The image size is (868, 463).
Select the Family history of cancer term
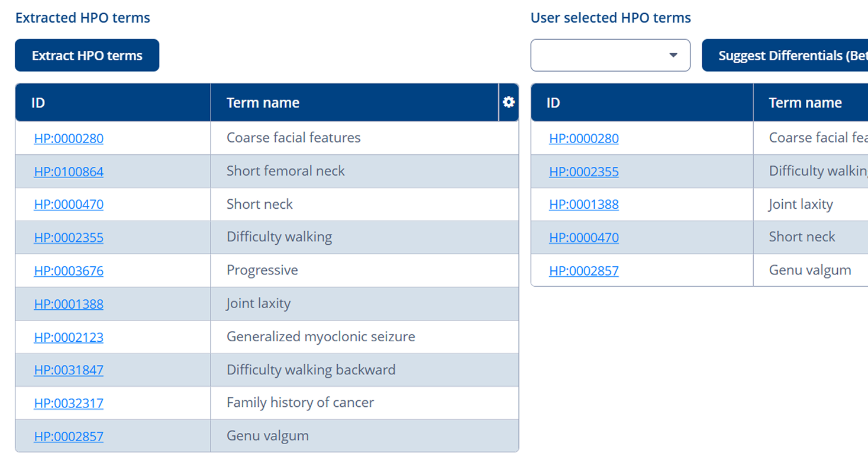(x=300, y=403)
